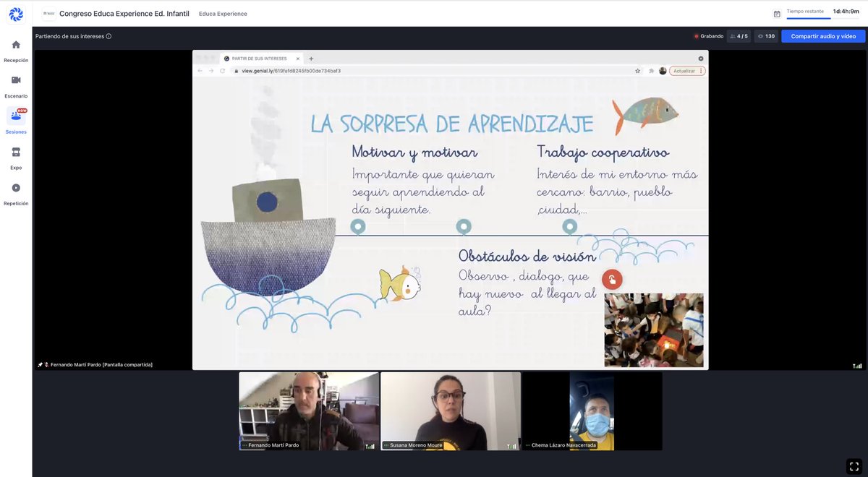Click browser forward arrow
This screenshot has height=477, width=868.
[211, 71]
